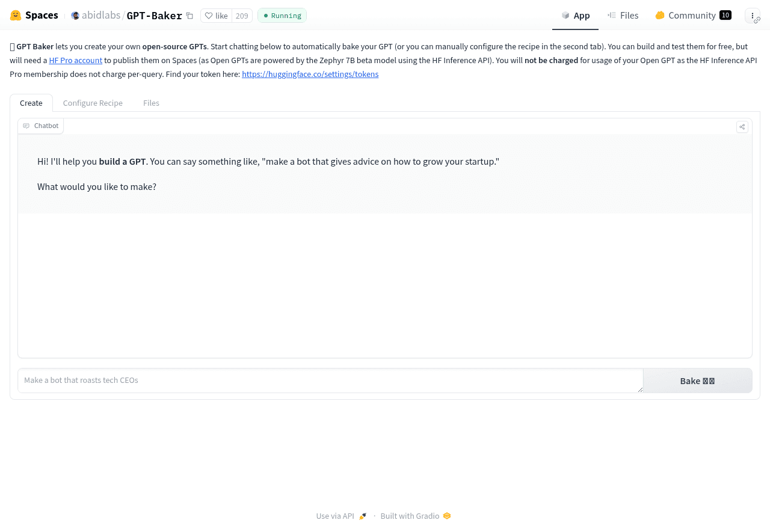Switch to Configure Recipe tab
770x532 pixels.
click(x=93, y=103)
